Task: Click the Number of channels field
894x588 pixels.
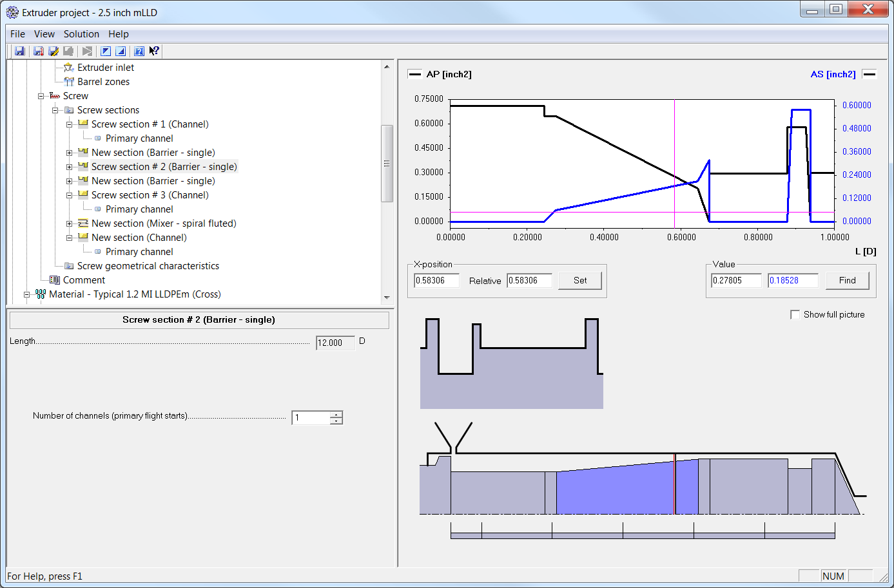Action: click(x=311, y=417)
